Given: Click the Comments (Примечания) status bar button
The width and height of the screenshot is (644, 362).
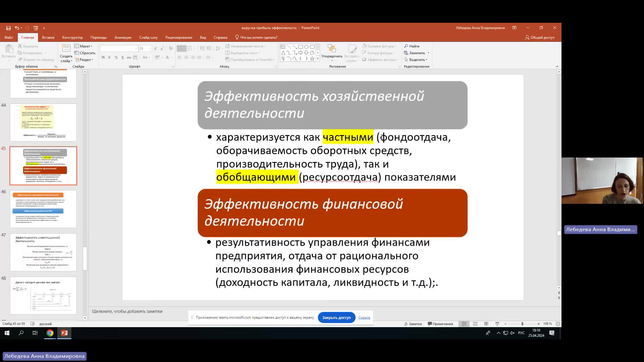Looking at the screenshot, I should click(x=440, y=324).
